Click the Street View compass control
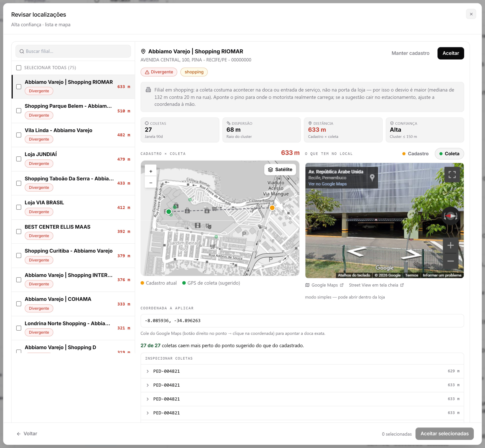Screen dimensions: 485x448 click(450, 216)
